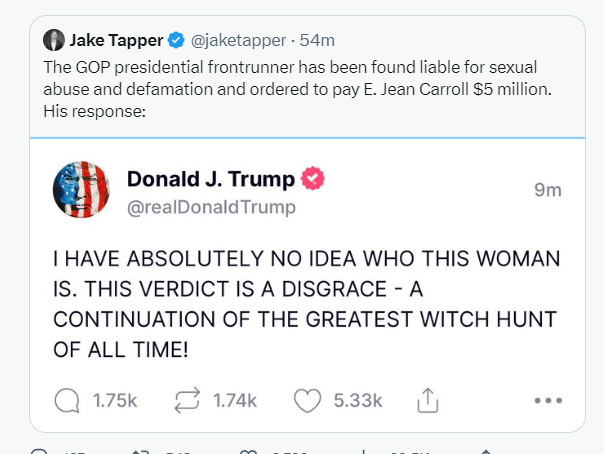604x454 pixels.
Task: Open the three-dot more options menu
Action: coord(548,400)
